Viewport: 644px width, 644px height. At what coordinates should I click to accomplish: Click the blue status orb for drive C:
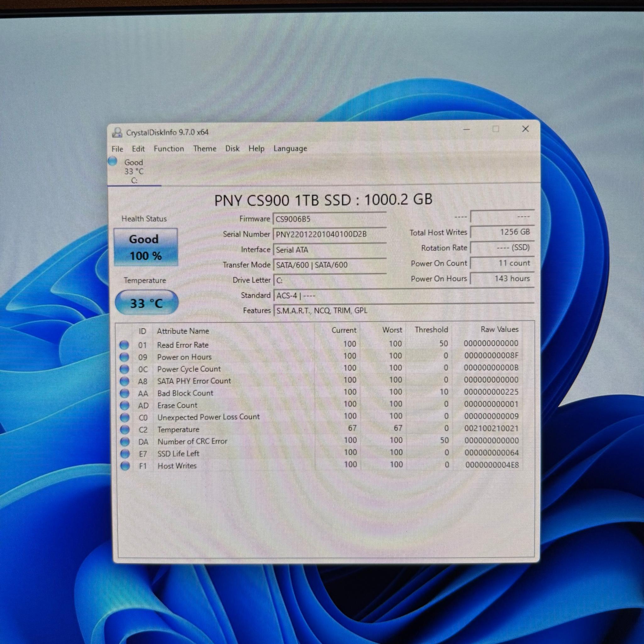click(x=113, y=161)
